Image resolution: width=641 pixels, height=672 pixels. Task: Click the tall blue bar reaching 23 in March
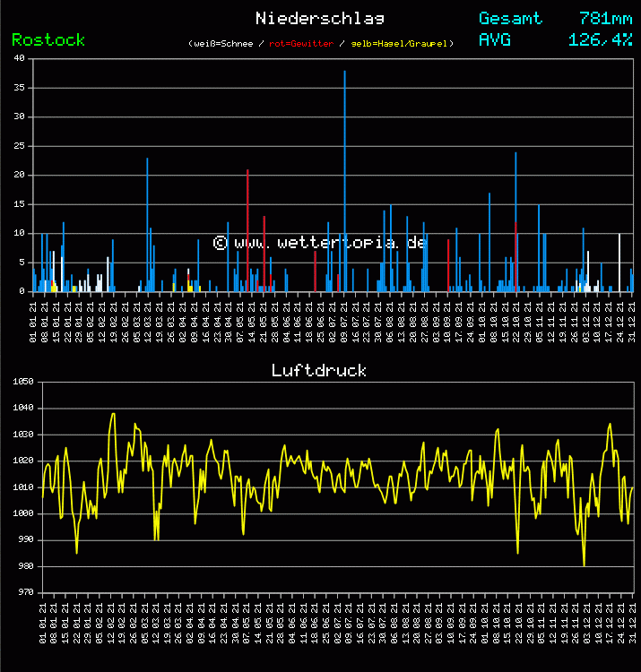click(147, 224)
